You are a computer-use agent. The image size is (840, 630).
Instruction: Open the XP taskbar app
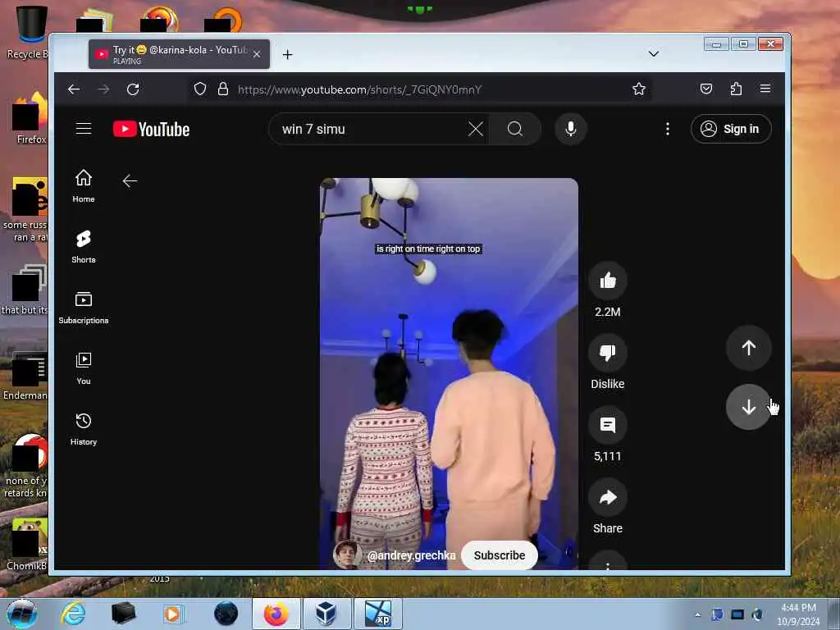[x=378, y=614]
